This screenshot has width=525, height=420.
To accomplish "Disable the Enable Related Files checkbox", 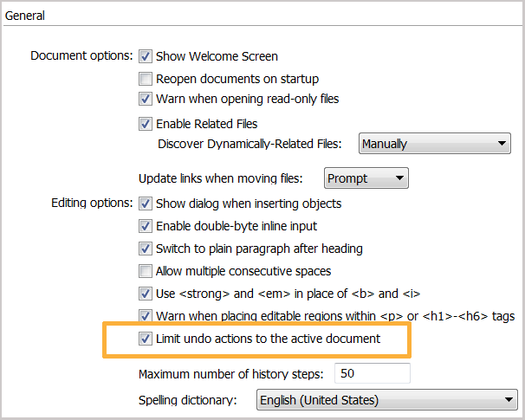I will coord(145,124).
